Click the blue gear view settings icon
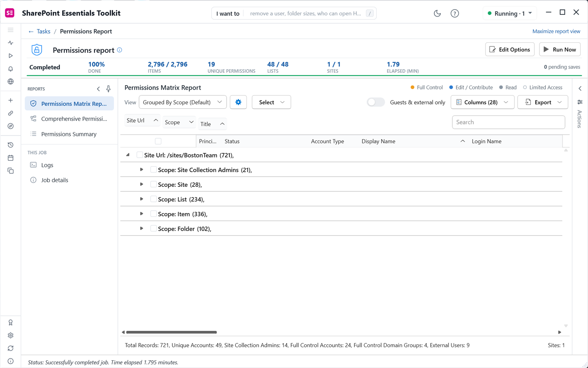 pyautogui.click(x=238, y=102)
